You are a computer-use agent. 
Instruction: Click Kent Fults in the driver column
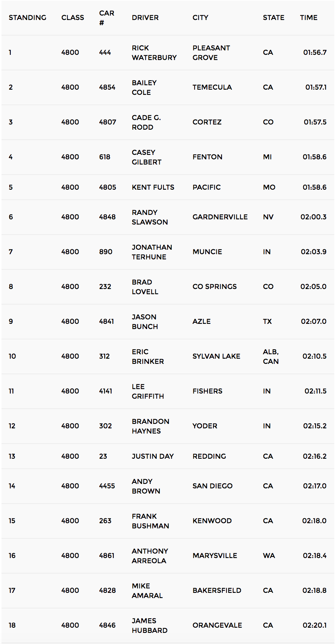(x=153, y=187)
